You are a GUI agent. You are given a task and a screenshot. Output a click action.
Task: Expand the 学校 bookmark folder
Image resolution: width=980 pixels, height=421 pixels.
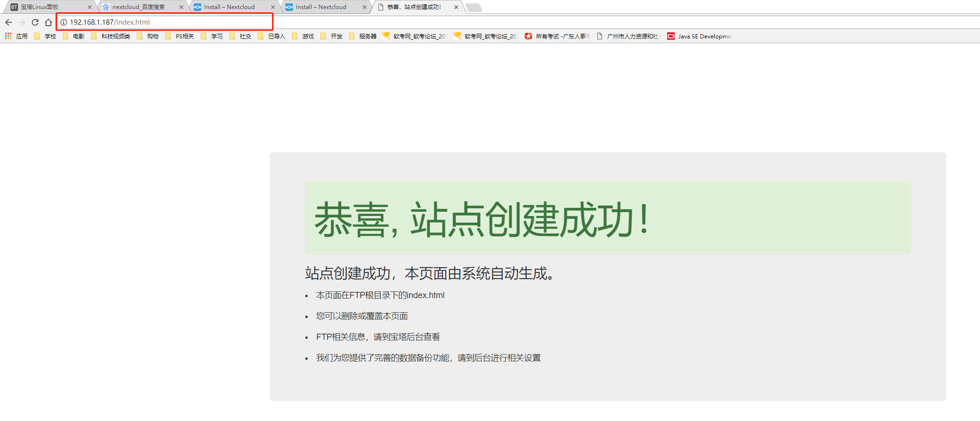point(45,36)
